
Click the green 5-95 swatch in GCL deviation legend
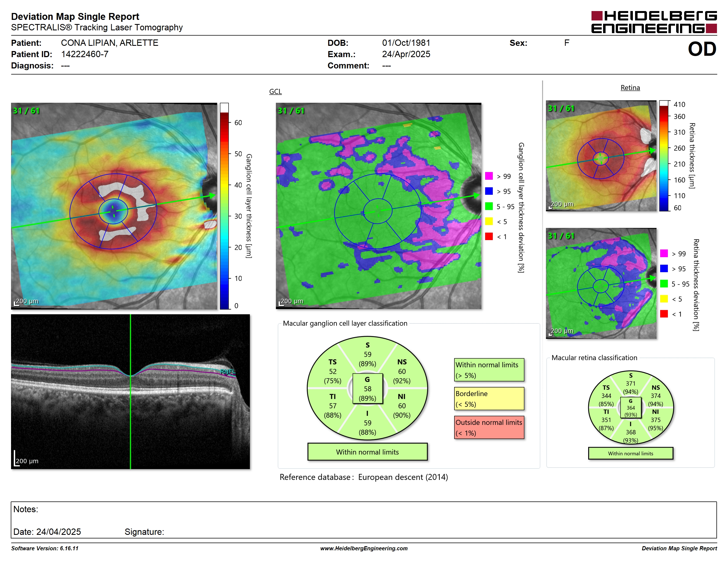[x=489, y=206]
